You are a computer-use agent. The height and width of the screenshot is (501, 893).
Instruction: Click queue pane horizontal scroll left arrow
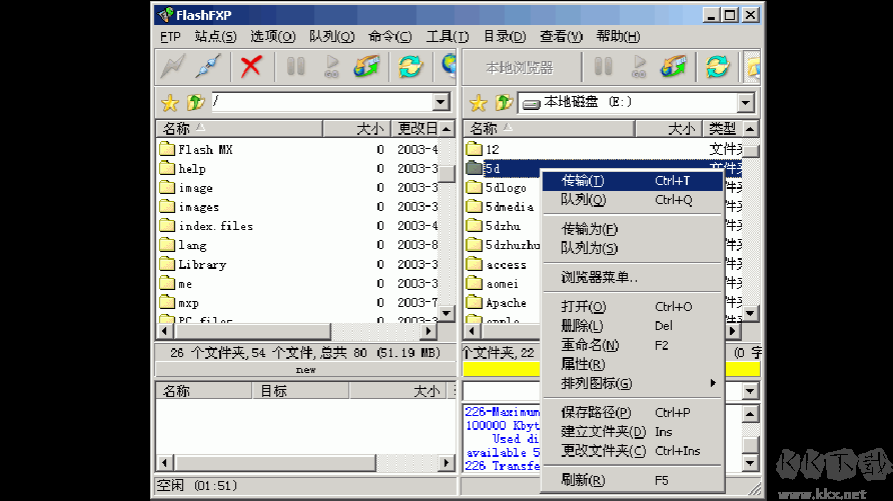[x=165, y=463]
